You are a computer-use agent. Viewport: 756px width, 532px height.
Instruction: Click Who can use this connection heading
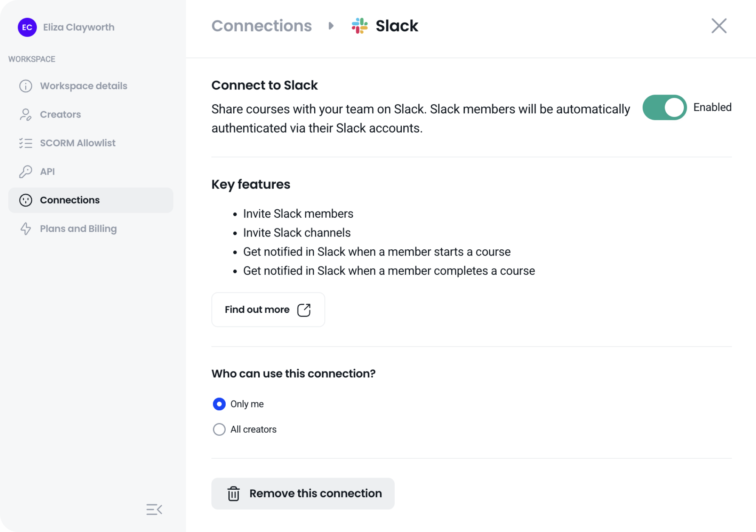click(294, 374)
